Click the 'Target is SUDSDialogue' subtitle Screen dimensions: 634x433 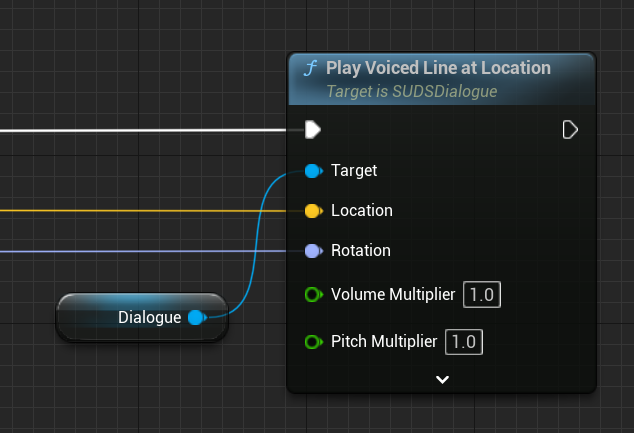pyautogui.click(x=412, y=91)
